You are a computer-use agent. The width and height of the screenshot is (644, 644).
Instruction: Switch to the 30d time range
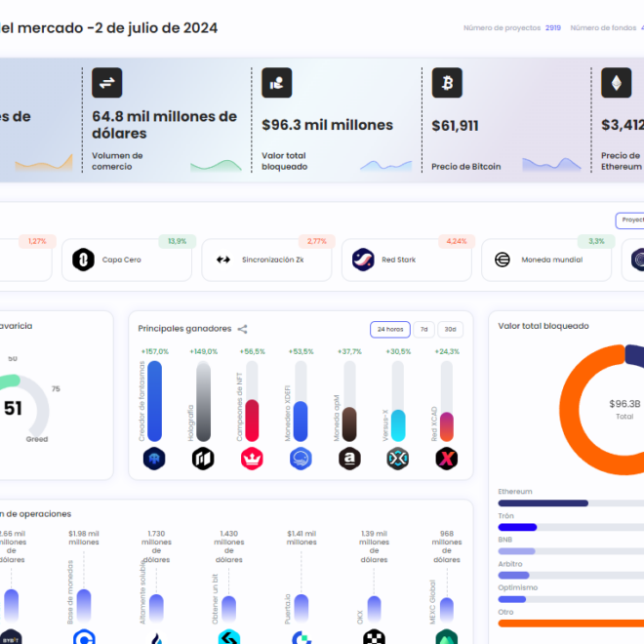(450, 329)
